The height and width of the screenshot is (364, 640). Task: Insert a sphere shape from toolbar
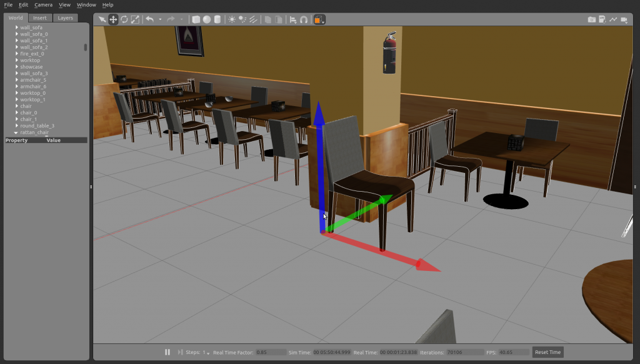click(x=207, y=19)
